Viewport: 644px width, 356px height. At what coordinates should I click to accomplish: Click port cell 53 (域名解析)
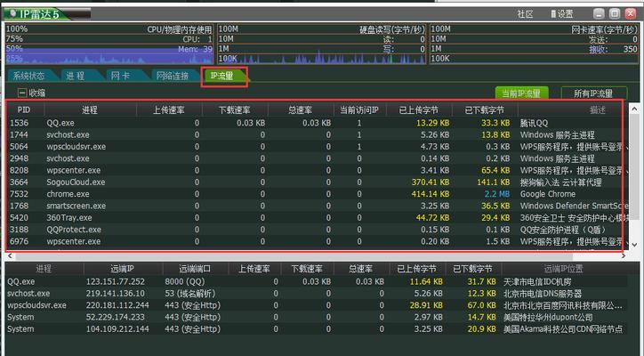190,294
